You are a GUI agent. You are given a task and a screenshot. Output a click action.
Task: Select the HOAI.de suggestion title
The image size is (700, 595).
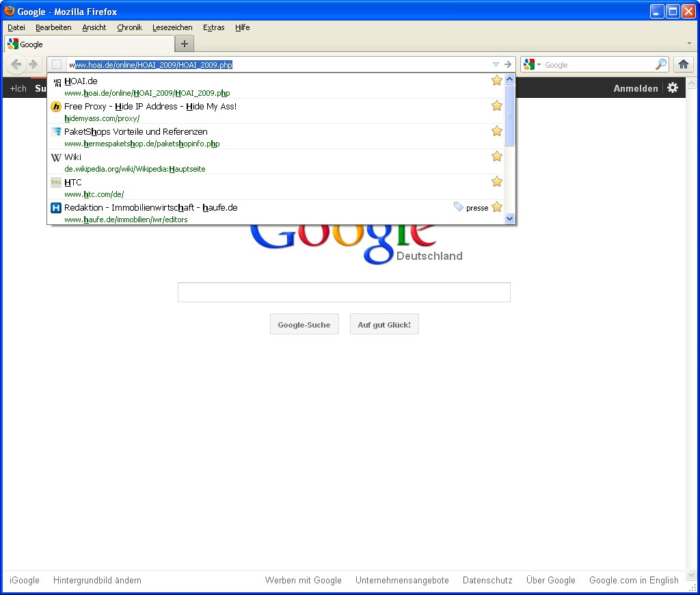coord(81,81)
